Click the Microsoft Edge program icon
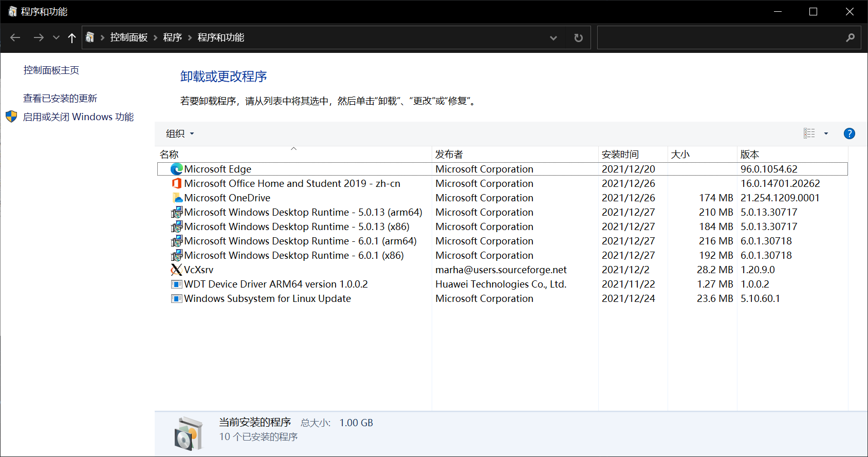Screen dimensions: 868x457 click(x=177, y=169)
